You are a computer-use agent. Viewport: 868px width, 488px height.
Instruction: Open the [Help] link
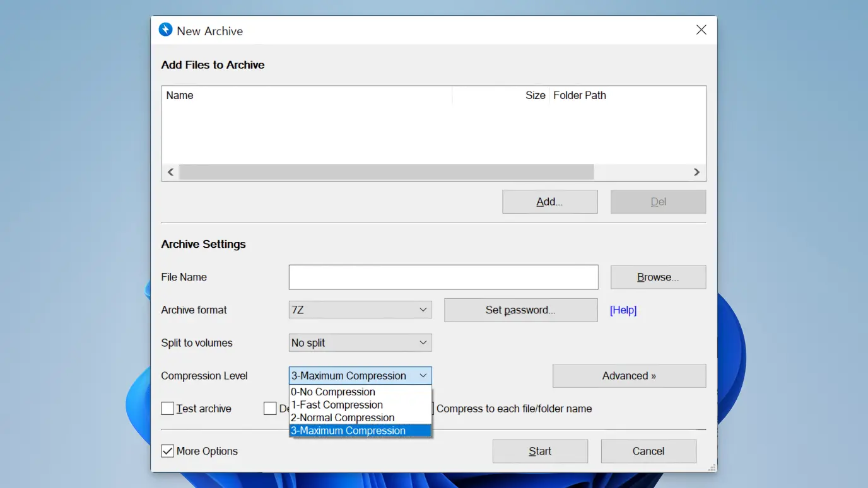coord(623,310)
